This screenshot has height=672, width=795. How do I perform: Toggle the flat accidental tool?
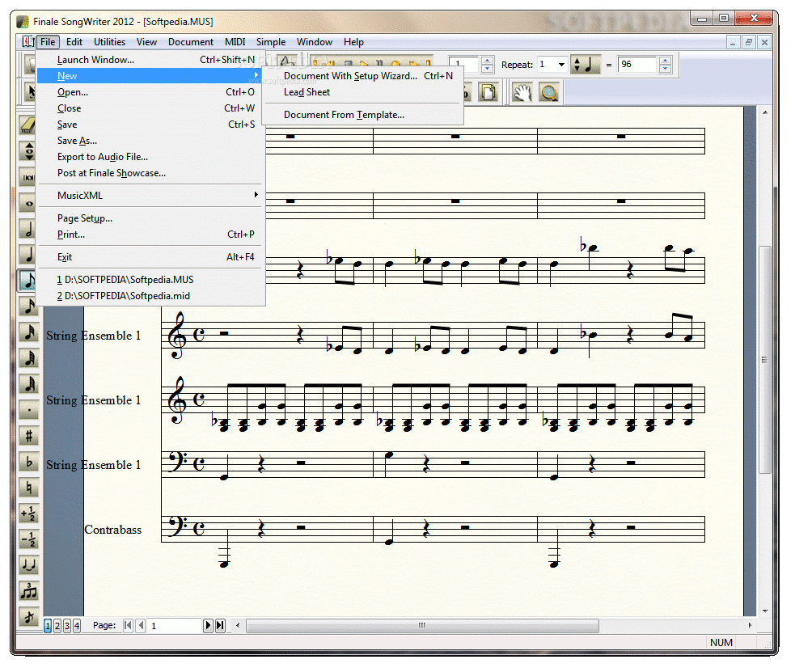coord(28,461)
